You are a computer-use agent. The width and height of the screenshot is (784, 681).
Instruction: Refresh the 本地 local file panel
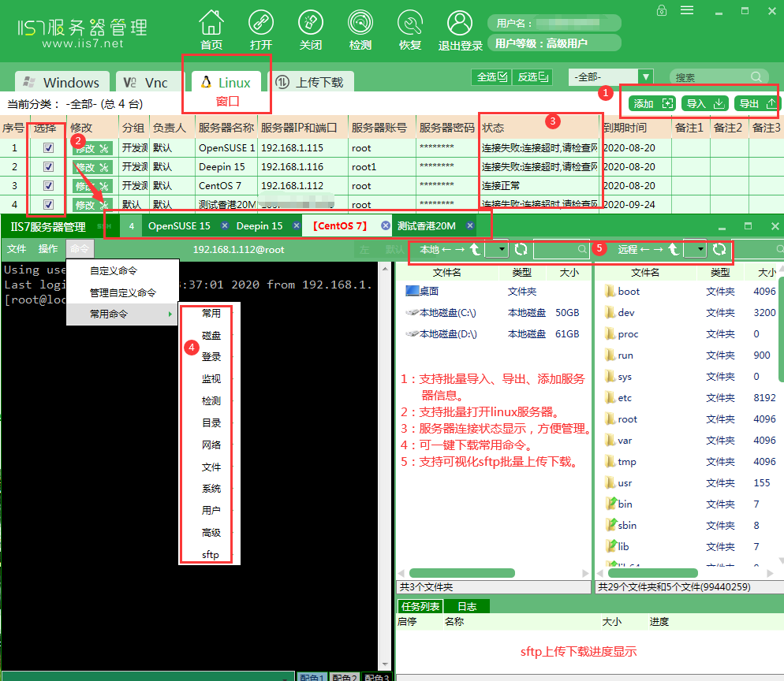pyautogui.click(x=521, y=248)
